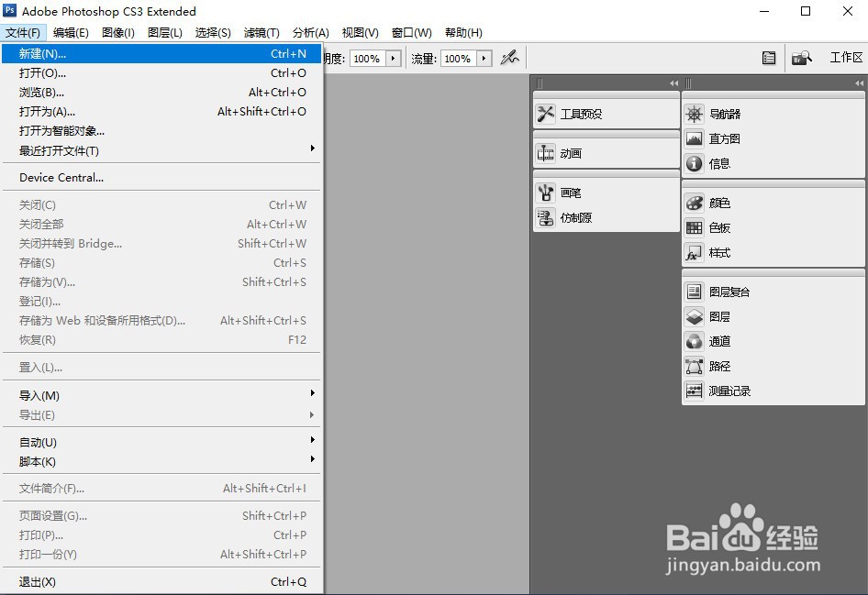This screenshot has width=868, height=595.
Task: Choose Open As (打开为) menu entry
Action: [161, 112]
